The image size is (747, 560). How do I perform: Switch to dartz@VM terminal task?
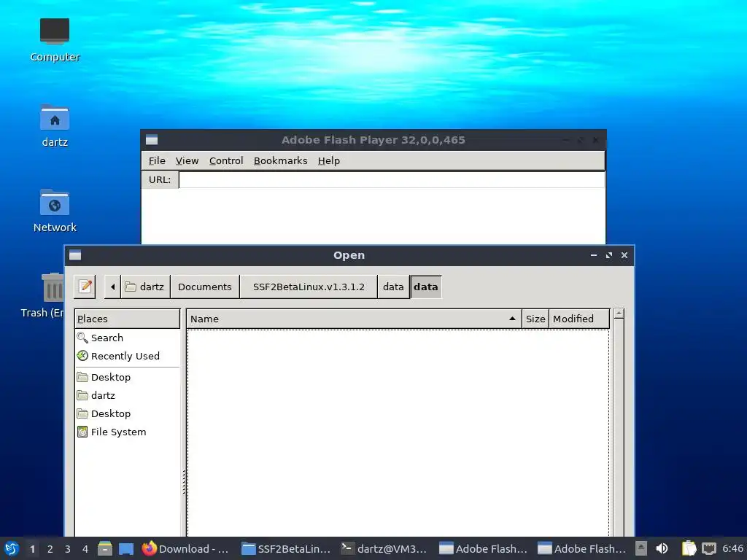pos(384,548)
